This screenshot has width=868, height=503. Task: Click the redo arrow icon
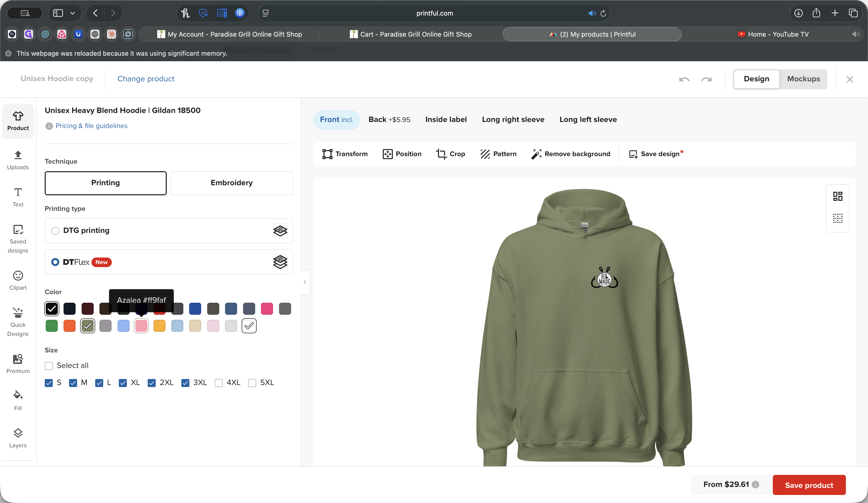tap(706, 80)
